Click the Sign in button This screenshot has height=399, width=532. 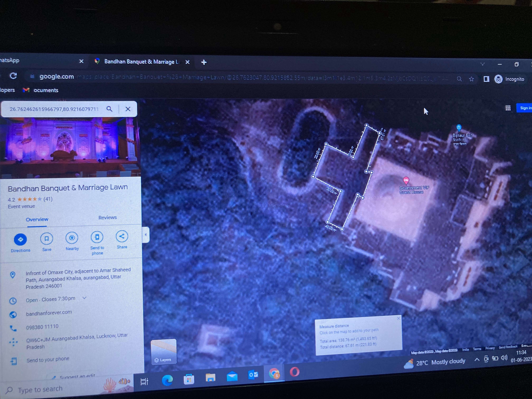[525, 108]
